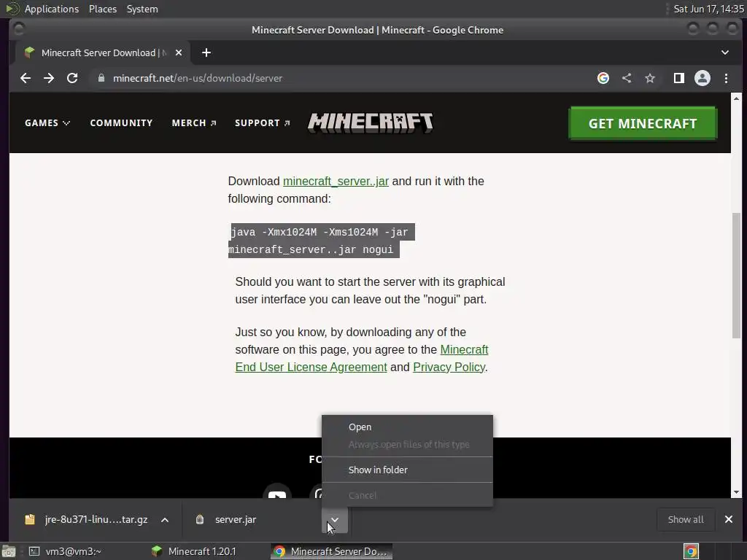The image size is (747, 560).
Task: Click scrollbar up arrow
Action: [736, 98]
